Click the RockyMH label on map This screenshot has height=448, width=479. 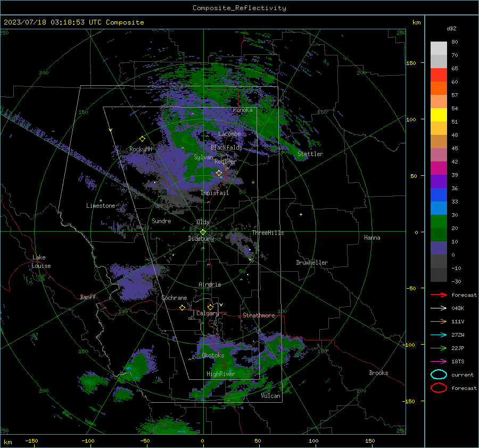point(141,149)
